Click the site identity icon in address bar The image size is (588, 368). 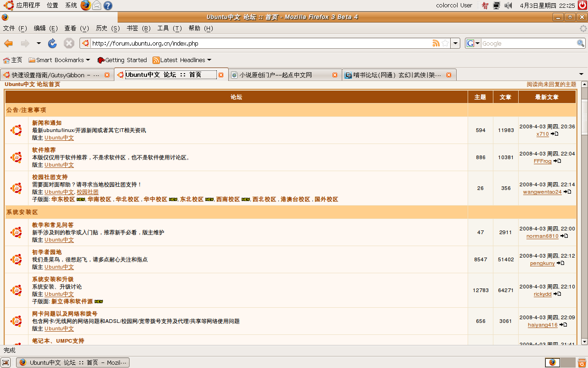click(85, 43)
